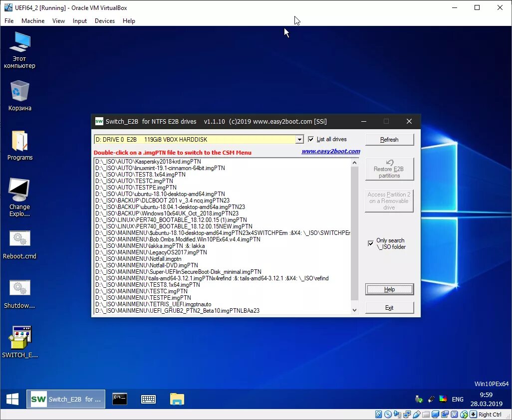Click the VirtualBox mouse integration status icon
The height and width of the screenshot is (420, 512).
point(464,415)
